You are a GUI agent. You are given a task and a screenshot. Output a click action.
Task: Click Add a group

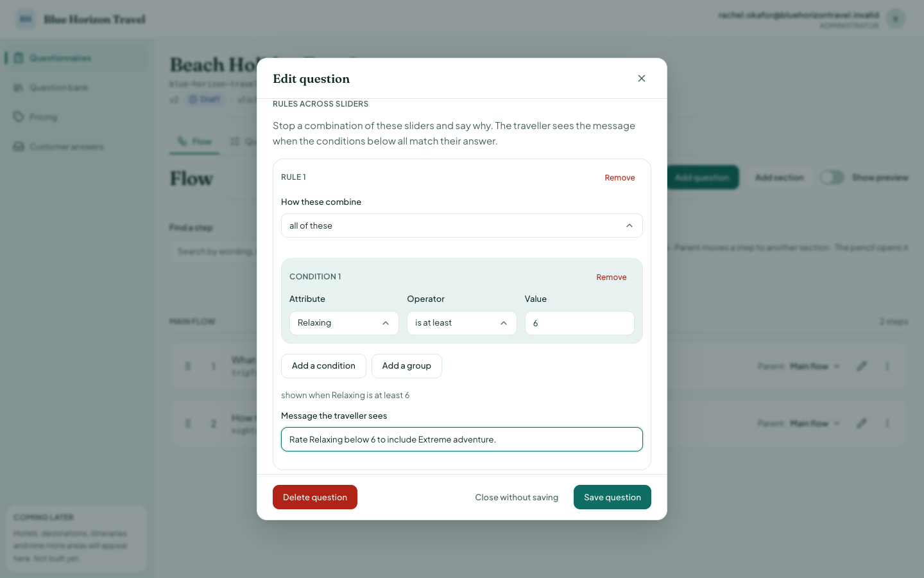(x=407, y=366)
